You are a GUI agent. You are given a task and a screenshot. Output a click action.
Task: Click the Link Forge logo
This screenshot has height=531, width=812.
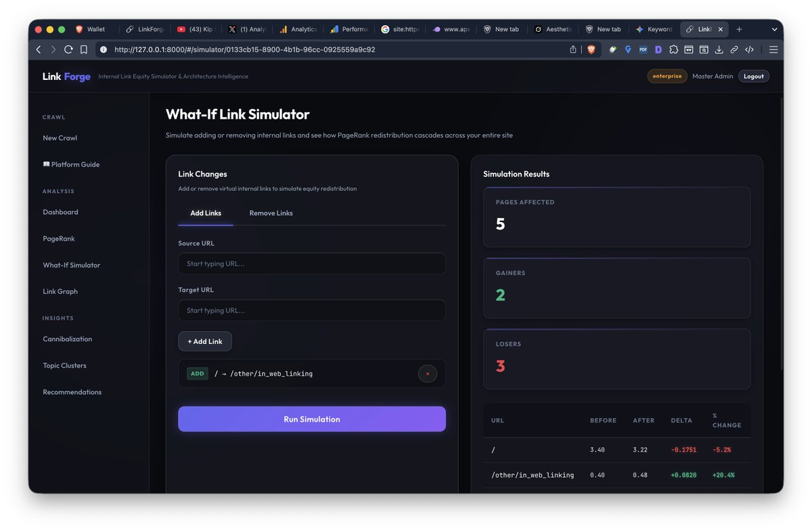pos(66,77)
